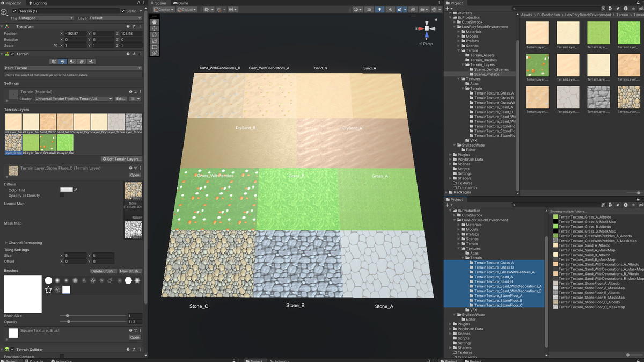Image resolution: width=644 pixels, height=362 pixels.
Task: Select the Scene tab
Action: tap(160, 3)
